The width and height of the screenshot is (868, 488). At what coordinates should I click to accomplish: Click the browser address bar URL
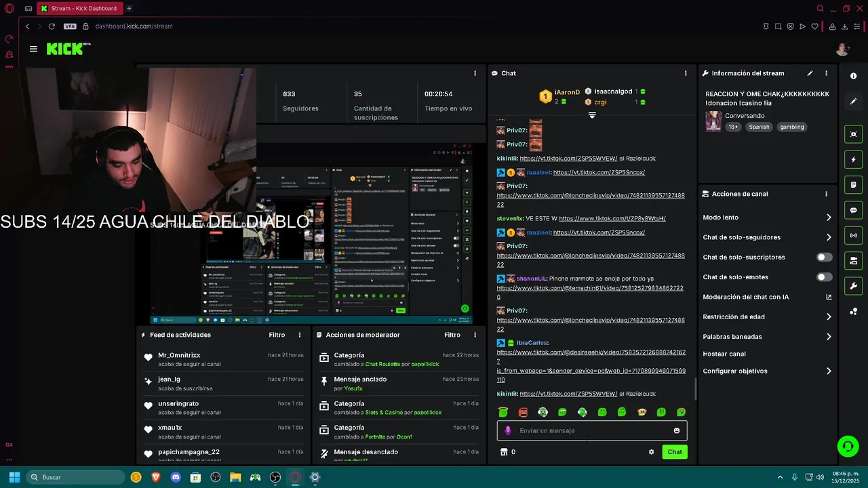click(x=134, y=26)
